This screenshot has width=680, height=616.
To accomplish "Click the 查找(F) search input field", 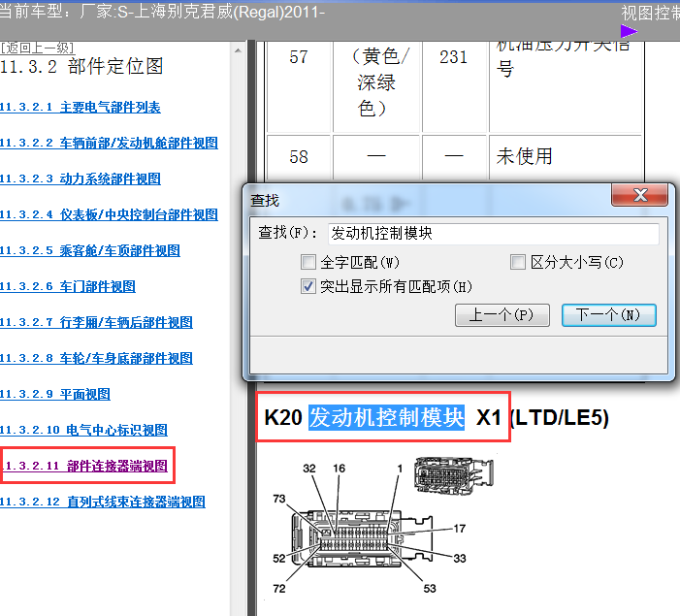I will click(494, 234).
